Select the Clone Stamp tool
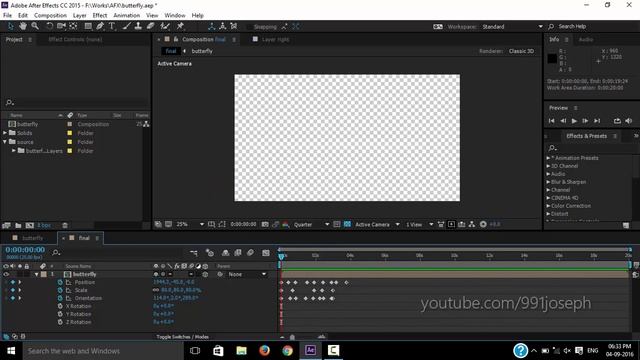 point(138,26)
